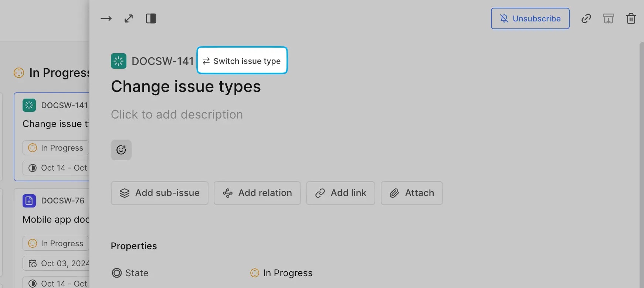Add a sub-issue to DOCSW-141
644x288 pixels.
click(x=159, y=193)
